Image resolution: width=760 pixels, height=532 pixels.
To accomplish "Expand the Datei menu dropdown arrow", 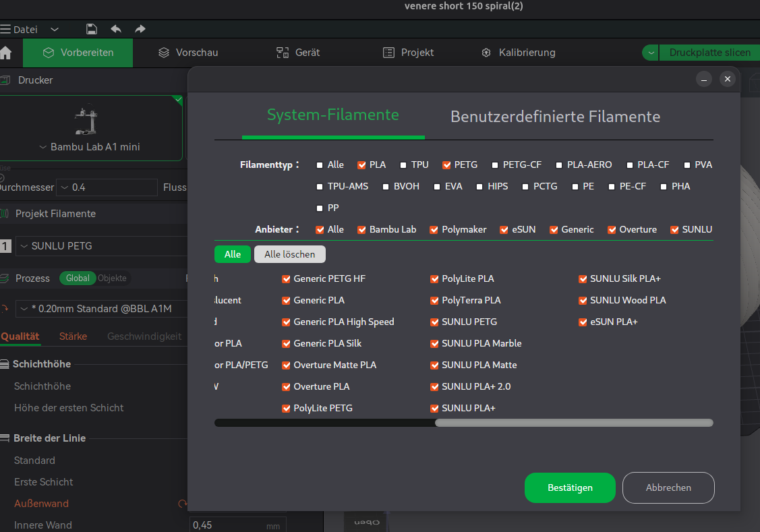I will click(55, 30).
